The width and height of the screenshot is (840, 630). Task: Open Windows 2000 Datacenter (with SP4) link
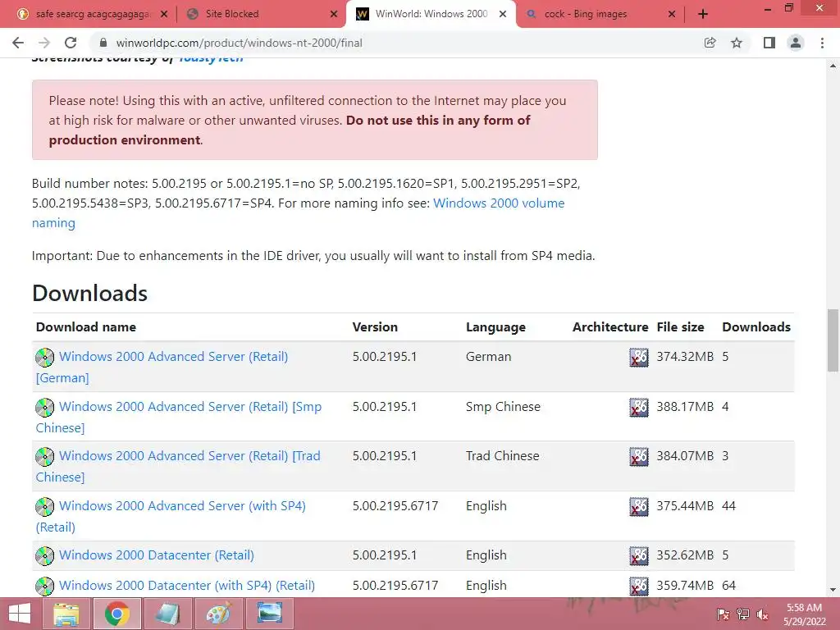[187, 586]
